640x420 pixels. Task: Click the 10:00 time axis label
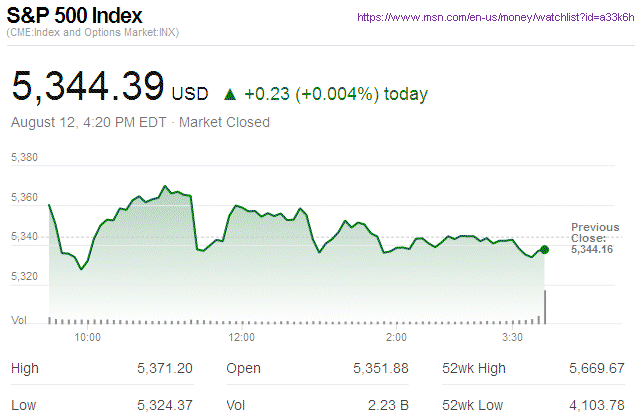click(x=87, y=338)
